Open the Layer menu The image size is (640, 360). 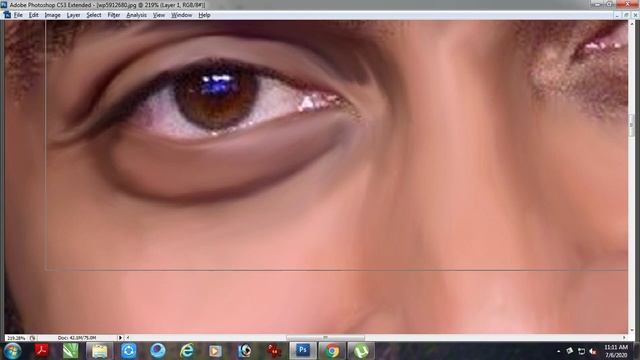click(73, 15)
